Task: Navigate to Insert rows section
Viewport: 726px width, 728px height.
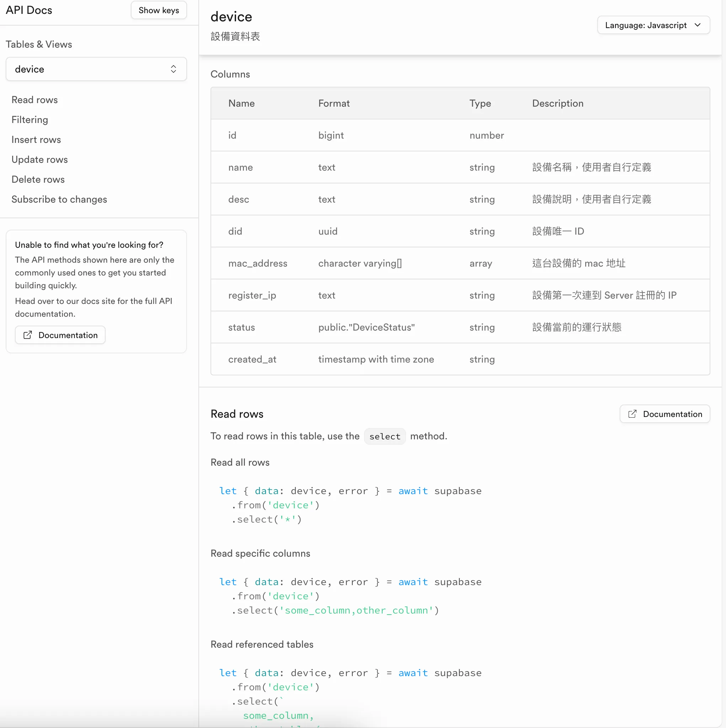Action: tap(36, 139)
